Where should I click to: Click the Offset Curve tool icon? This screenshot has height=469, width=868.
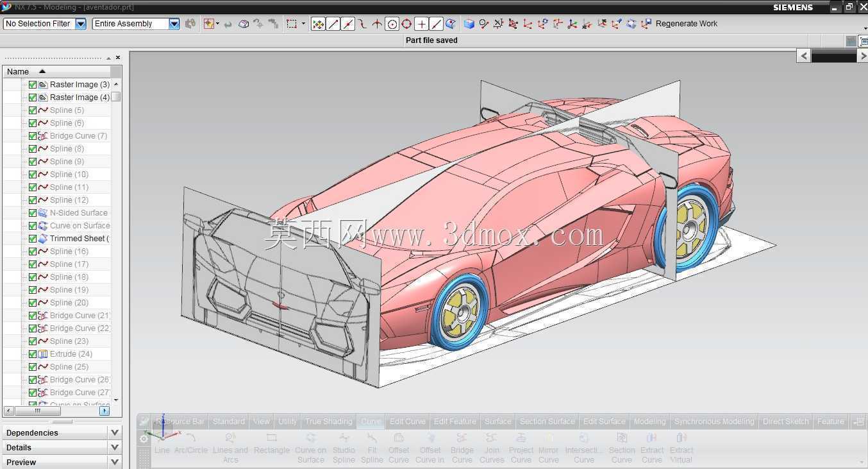coord(398,438)
